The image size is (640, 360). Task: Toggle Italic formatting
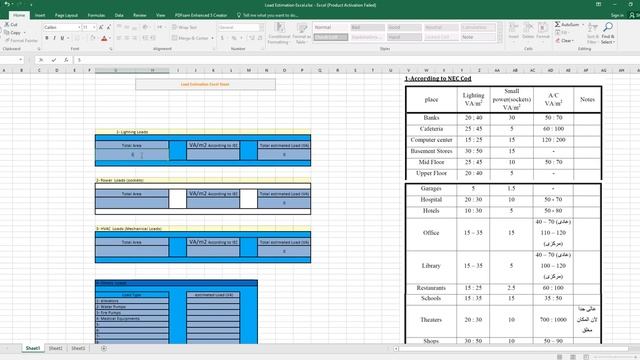(x=54, y=38)
